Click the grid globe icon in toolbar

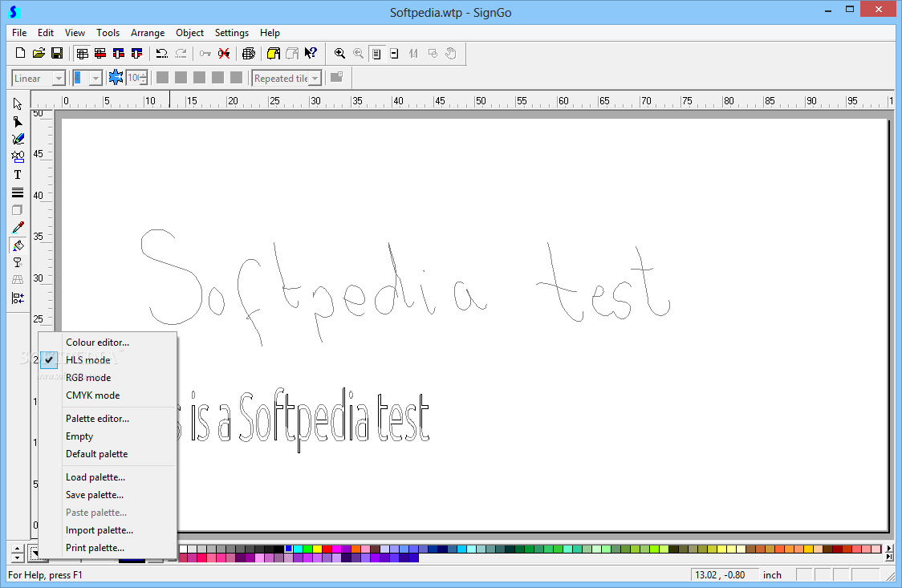[249, 54]
